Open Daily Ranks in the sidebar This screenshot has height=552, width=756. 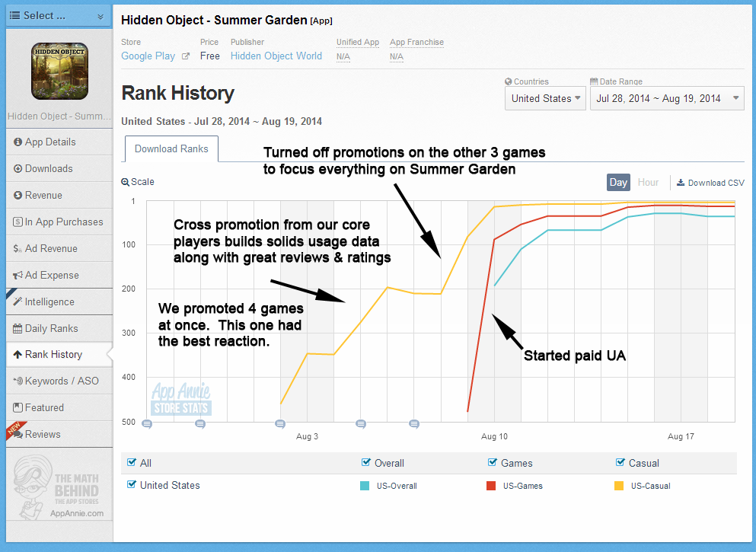59,329
